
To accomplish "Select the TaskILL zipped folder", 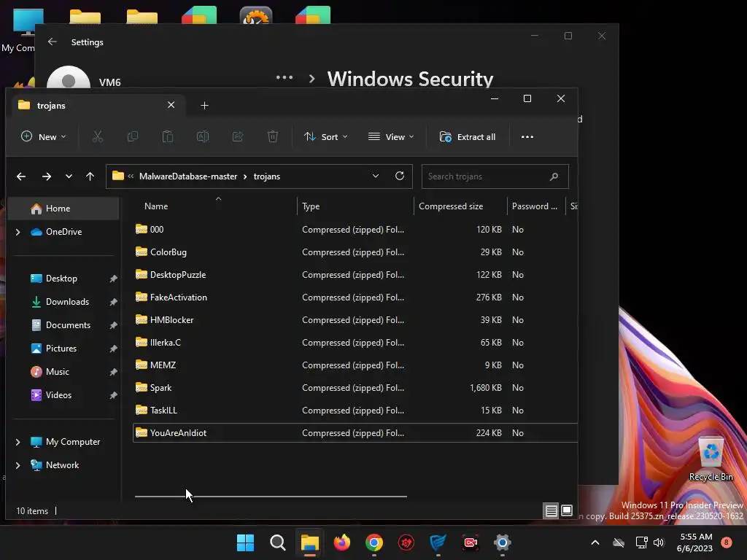I will coord(355,411).
